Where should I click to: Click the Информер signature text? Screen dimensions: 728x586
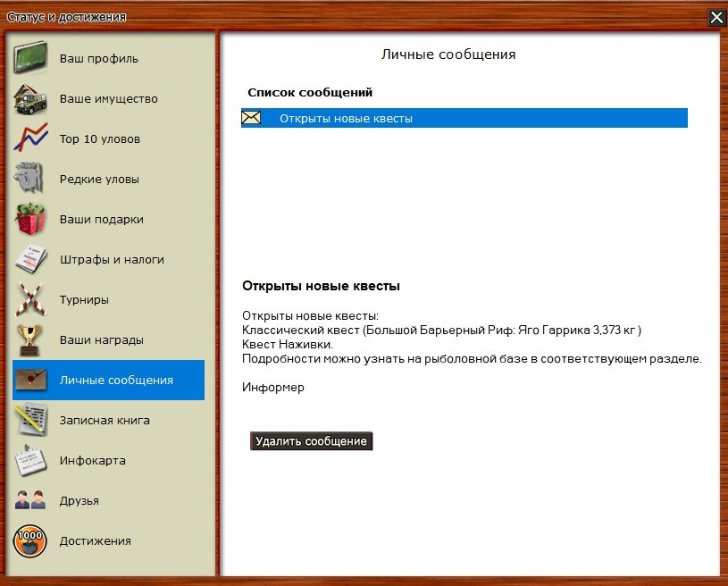[273, 388]
